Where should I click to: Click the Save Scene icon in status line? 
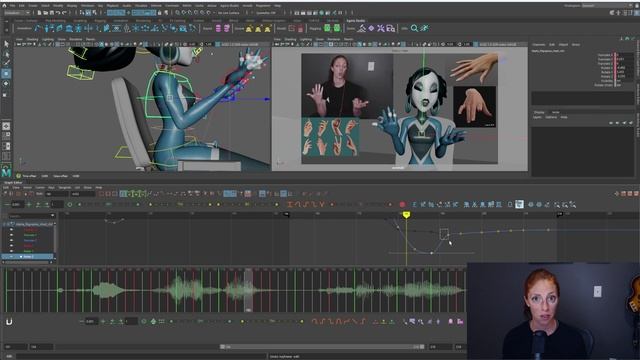pos(51,13)
